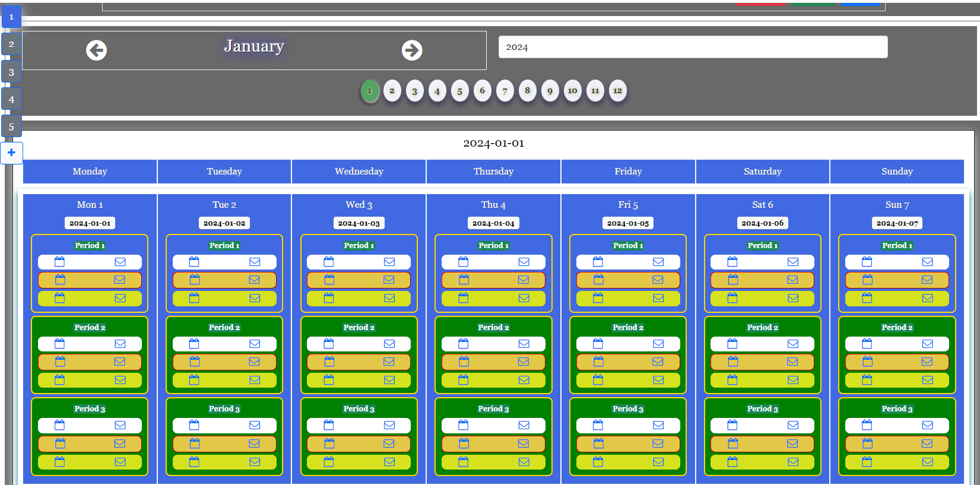980x485 pixels.
Task: Click envelope icon in Sat 6 Period 2 yellow row
Action: click(793, 380)
